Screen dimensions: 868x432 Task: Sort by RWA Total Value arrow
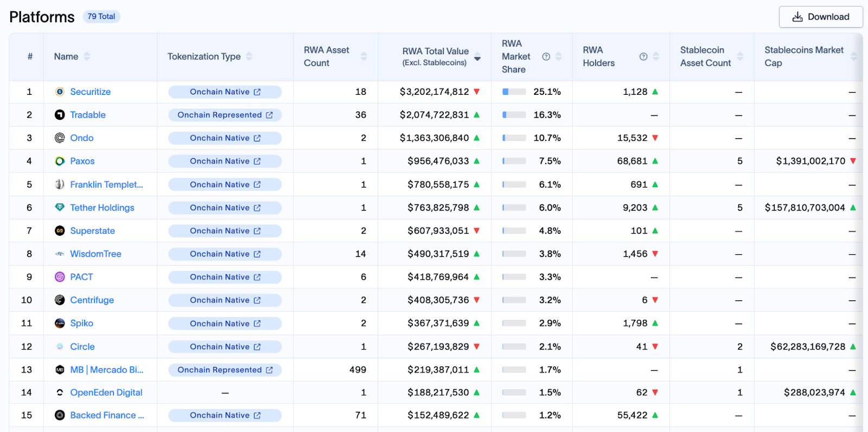477,57
